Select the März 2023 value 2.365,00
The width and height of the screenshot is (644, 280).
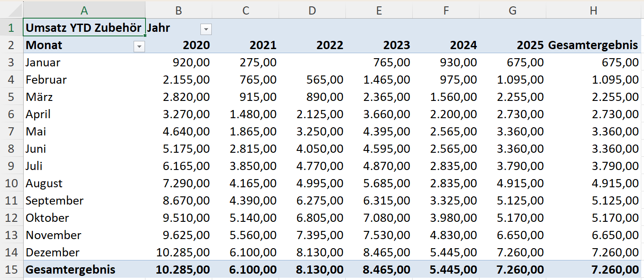[x=387, y=97]
